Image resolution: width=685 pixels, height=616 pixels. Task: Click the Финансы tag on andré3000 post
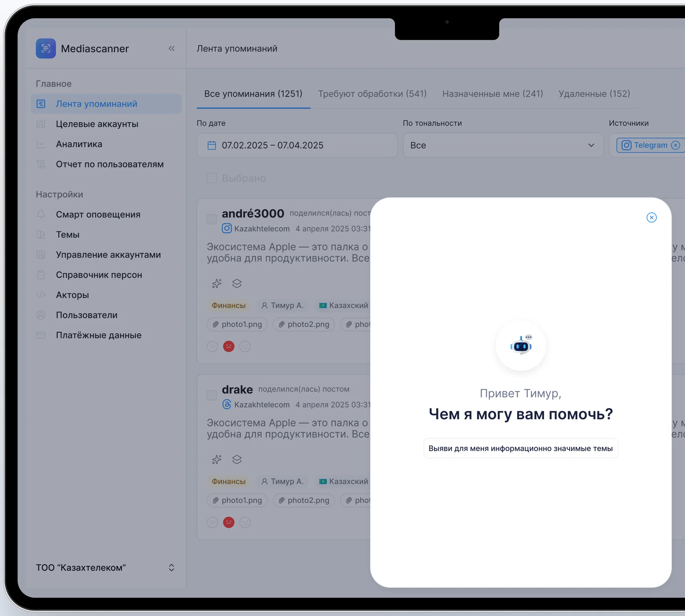click(x=228, y=305)
